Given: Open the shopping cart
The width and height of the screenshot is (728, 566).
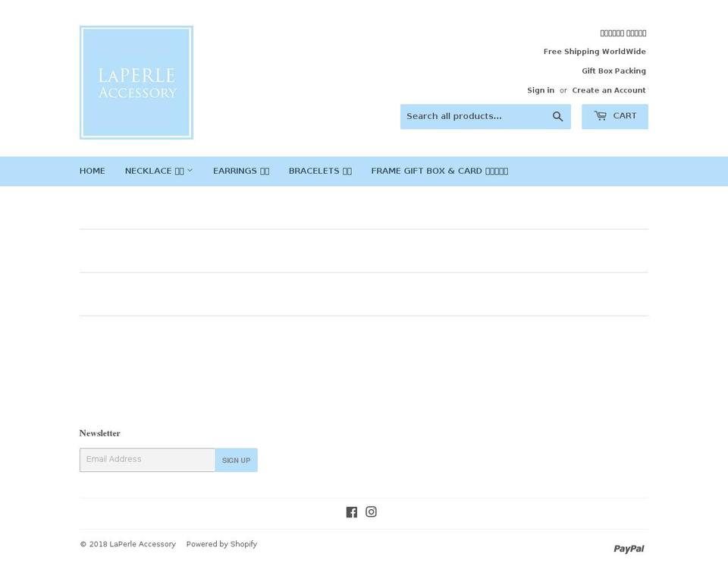Looking at the screenshot, I should coord(615,116).
